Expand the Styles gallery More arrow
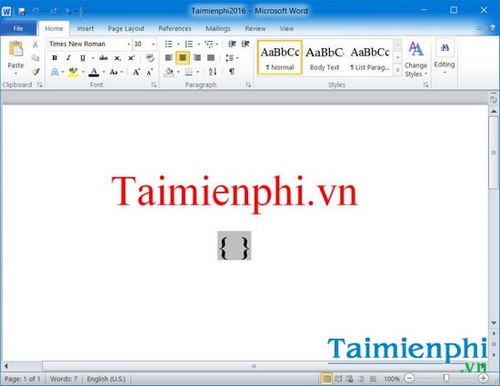This screenshot has width=500, height=386. (x=397, y=70)
